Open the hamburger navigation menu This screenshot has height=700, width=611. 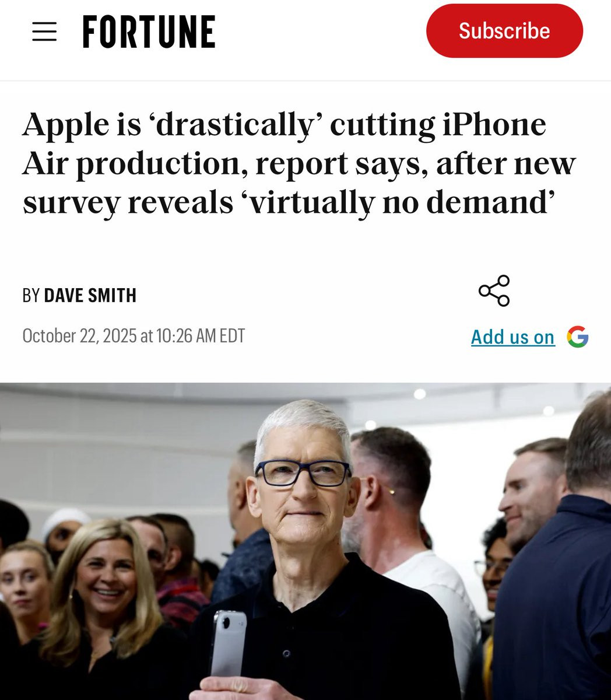tap(44, 32)
